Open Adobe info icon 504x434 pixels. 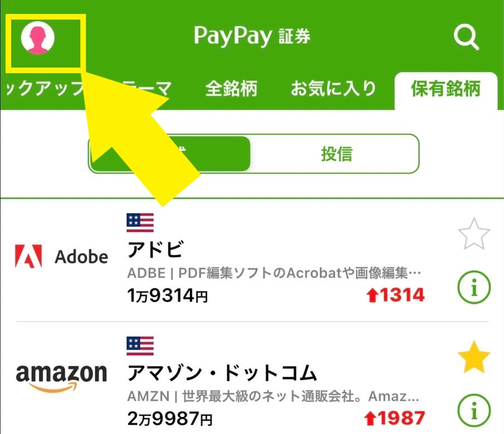point(474,287)
